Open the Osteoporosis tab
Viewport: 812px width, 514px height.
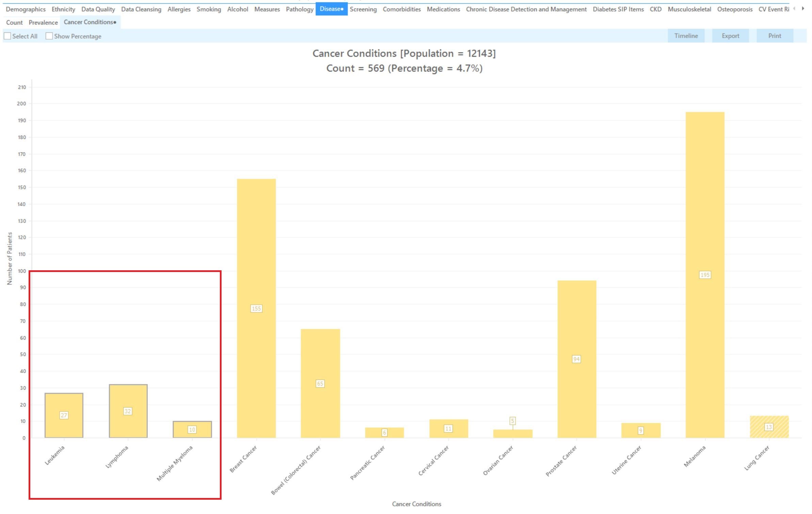point(735,9)
